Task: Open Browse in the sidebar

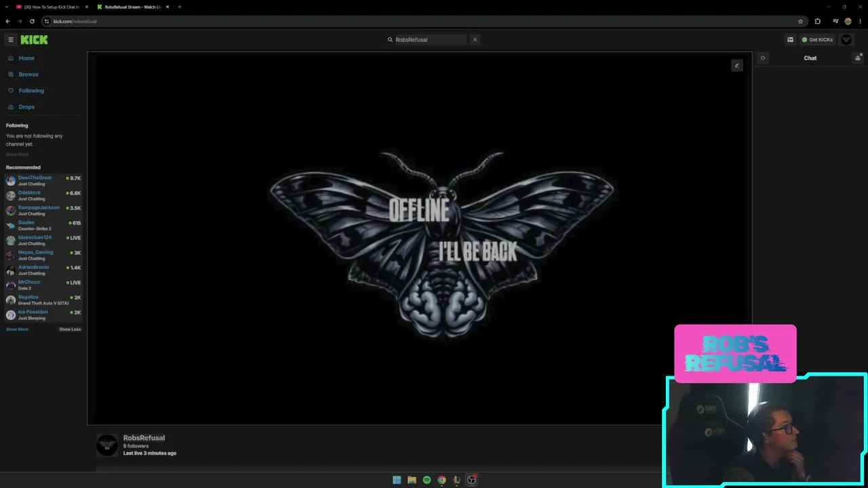Action: point(28,75)
